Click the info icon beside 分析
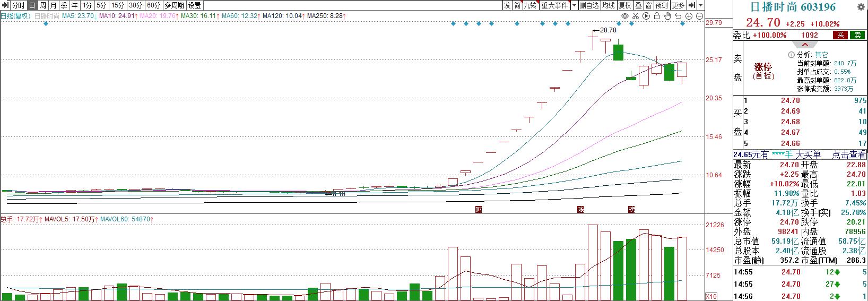This screenshot has width=868, height=301. 791,55
